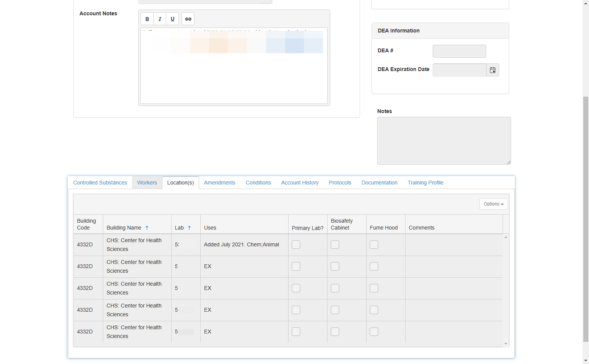
Task: Check Primary Lab in first EX row
Action: pyautogui.click(x=296, y=266)
